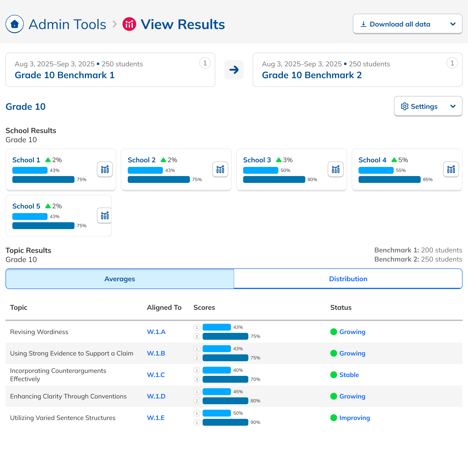Screen dimensions: 468x476
Task: Click the pink View Results chart icon
Action: [129, 24]
